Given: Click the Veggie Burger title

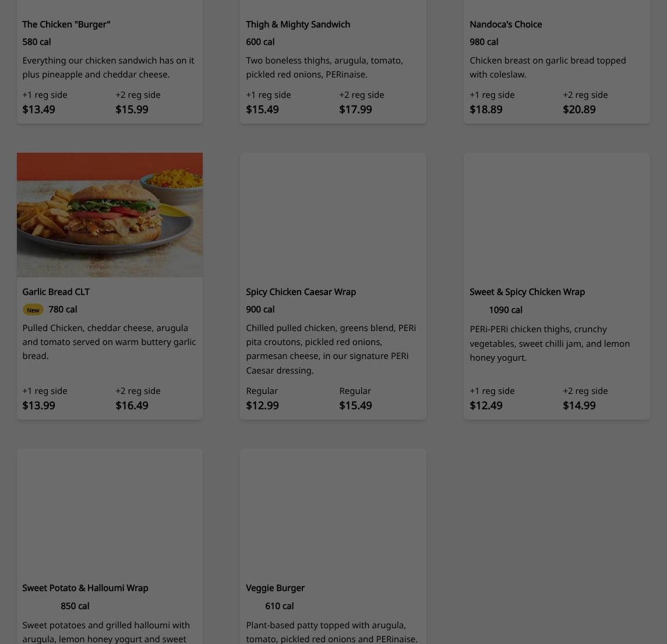Looking at the screenshot, I should pyautogui.click(x=275, y=588).
